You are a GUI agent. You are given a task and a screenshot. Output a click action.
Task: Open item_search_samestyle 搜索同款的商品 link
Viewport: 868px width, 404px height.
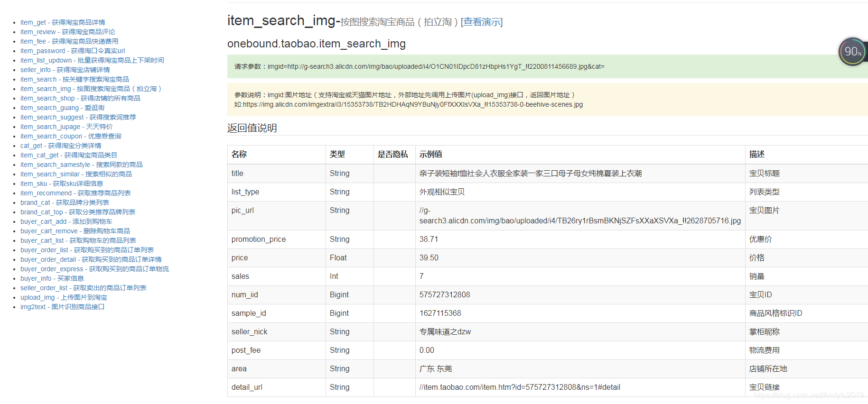coord(81,165)
